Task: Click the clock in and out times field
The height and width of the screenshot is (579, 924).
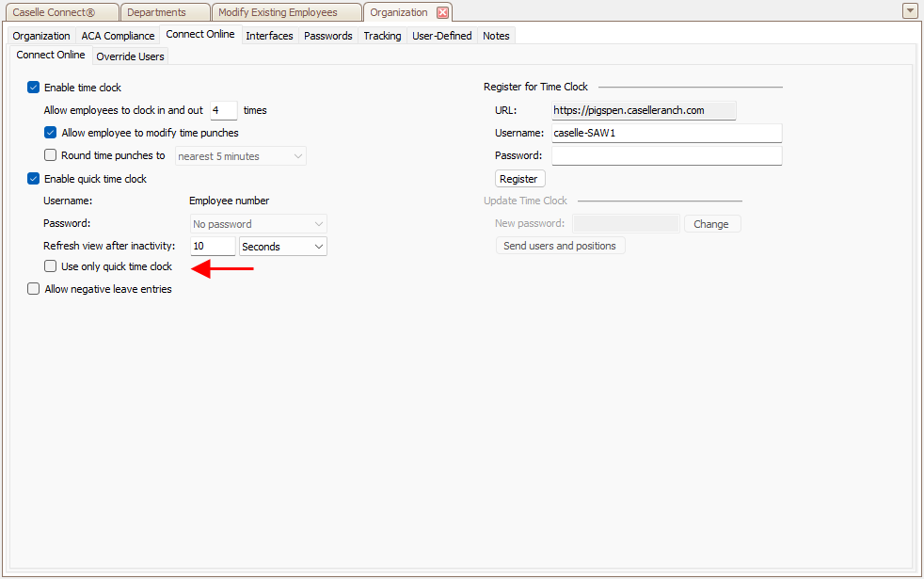Action: coord(223,110)
